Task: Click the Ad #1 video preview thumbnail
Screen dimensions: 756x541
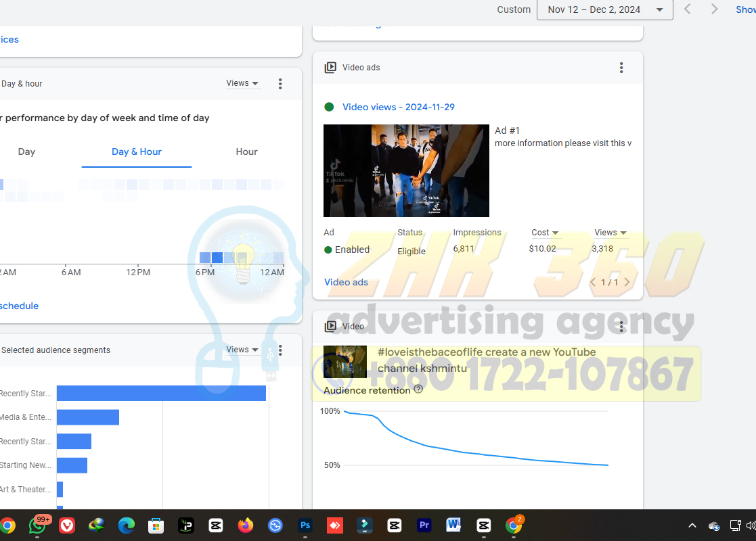Action: pyautogui.click(x=406, y=170)
